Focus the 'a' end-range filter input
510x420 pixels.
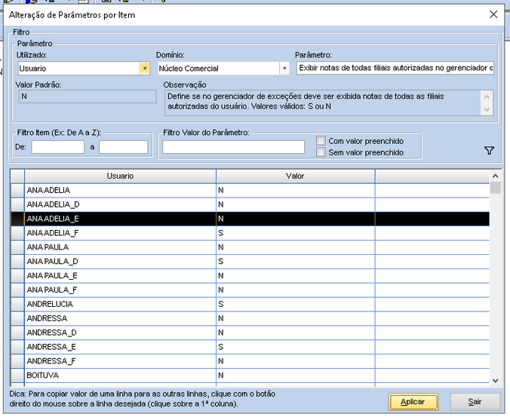point(124,147)
